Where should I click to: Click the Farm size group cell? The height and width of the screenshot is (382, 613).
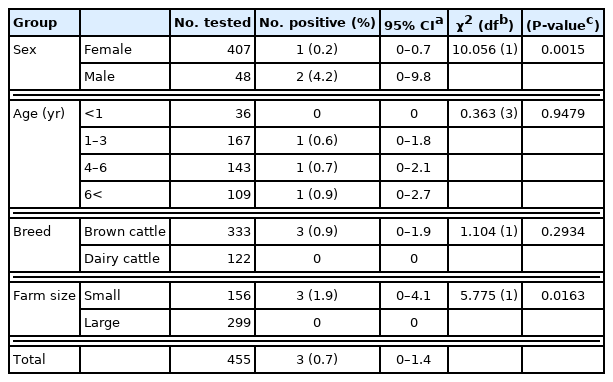point(45,309)
